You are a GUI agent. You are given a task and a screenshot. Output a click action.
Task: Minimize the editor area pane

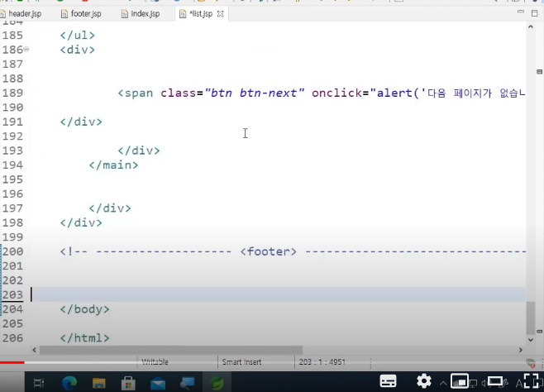click(x=520, y=12)
